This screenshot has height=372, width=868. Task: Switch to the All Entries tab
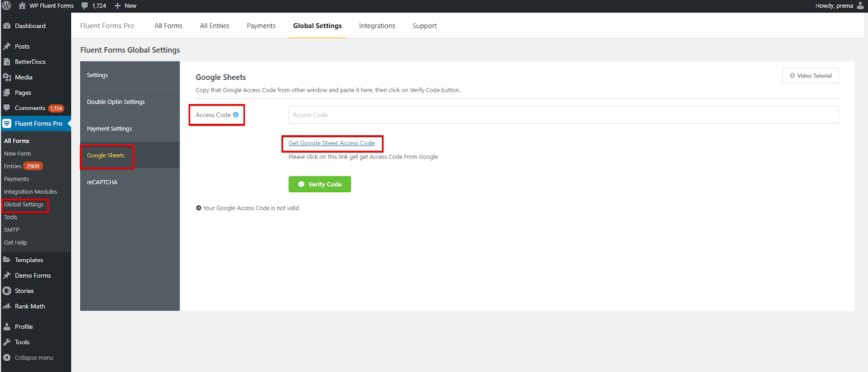coord(215,26)
